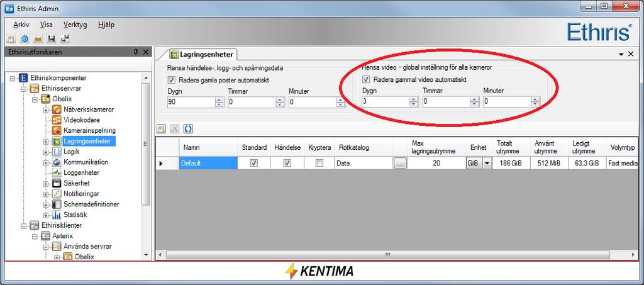644x285 pixels.
Task: Click the Asterix client icon
Action: (45, 236)
